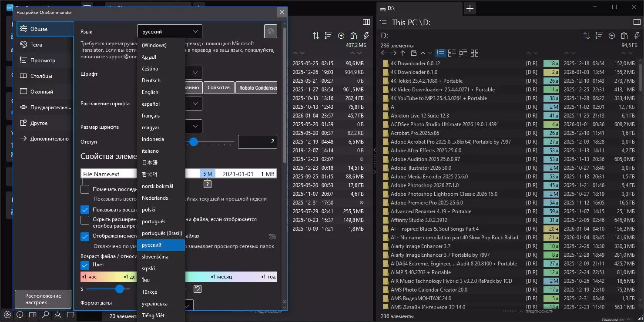Click the 'Отступ' slider handle
The width and height of the screenshot is (644, 322).
(x=194, y=142)
